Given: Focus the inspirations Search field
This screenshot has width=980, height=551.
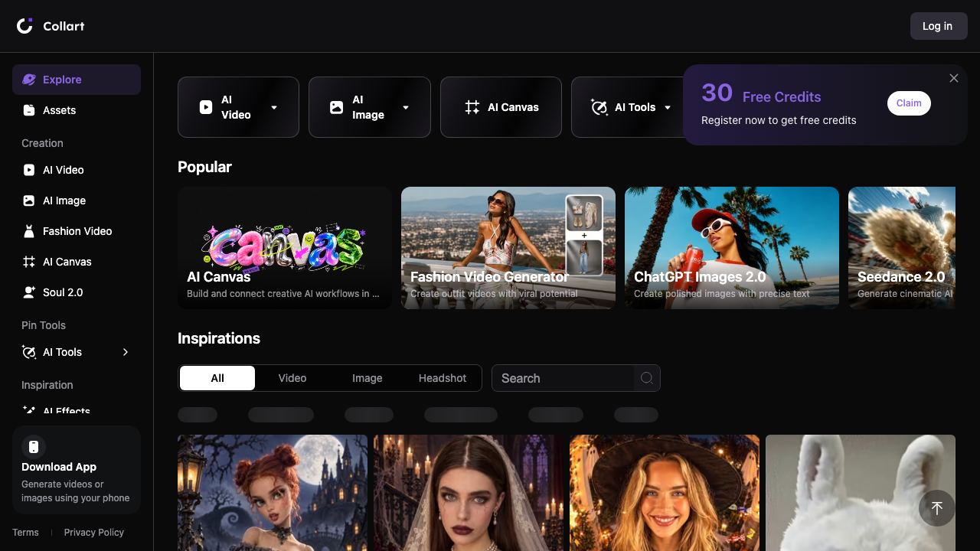Looking at the screenshot, I should tap(563, 378).
